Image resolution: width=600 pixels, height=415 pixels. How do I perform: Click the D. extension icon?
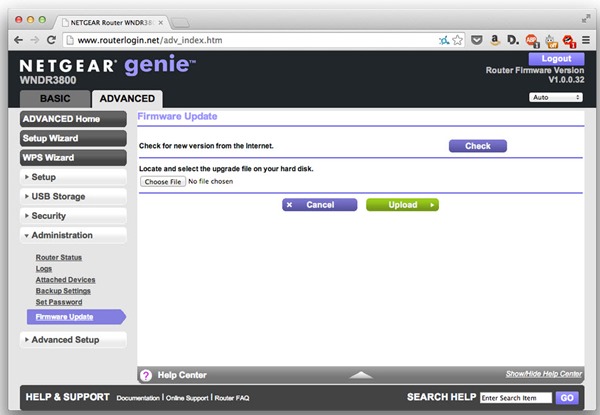point(513,40)
